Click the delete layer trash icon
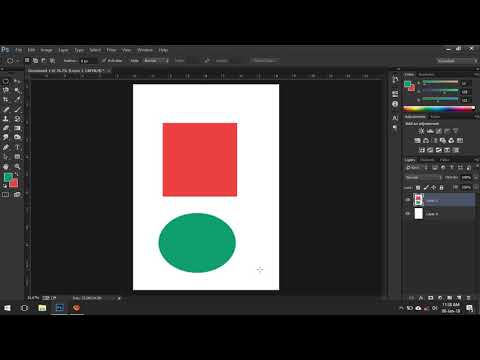Viewport: 480px width, 360px height. (x=468, y=298)
